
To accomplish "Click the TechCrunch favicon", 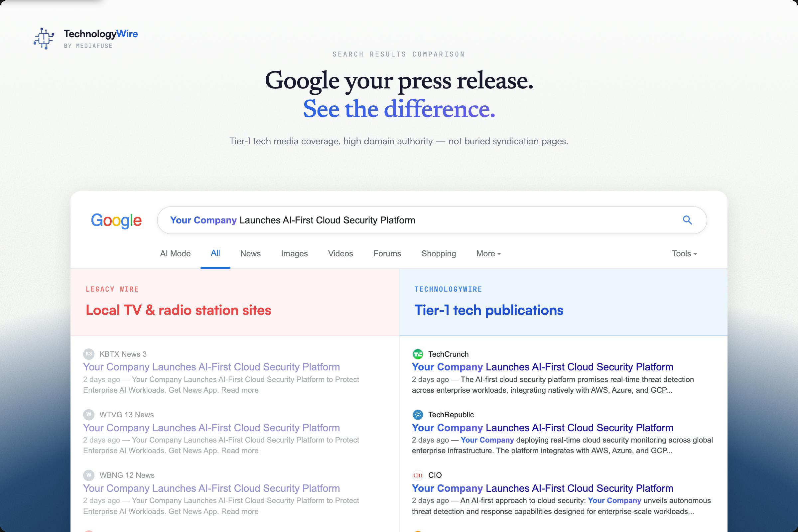I will pyautogui.click(x=418, y=354).
